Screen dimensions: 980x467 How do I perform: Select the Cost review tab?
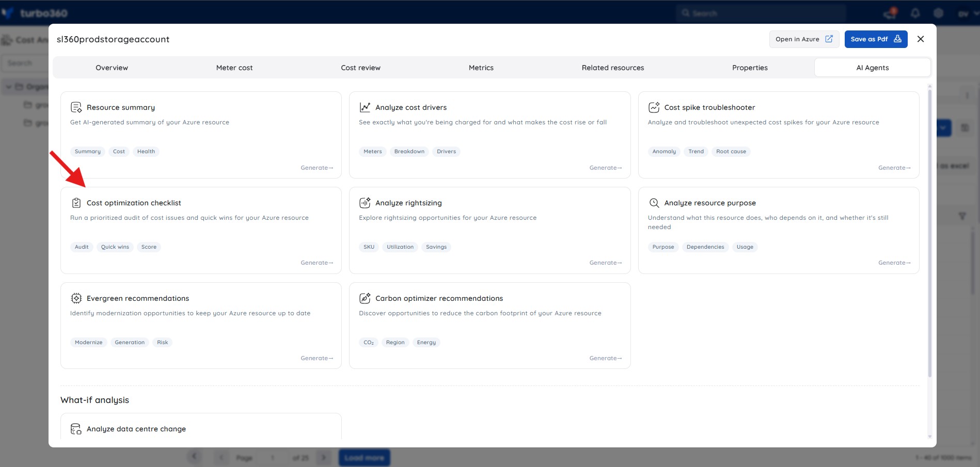(361, 68)
